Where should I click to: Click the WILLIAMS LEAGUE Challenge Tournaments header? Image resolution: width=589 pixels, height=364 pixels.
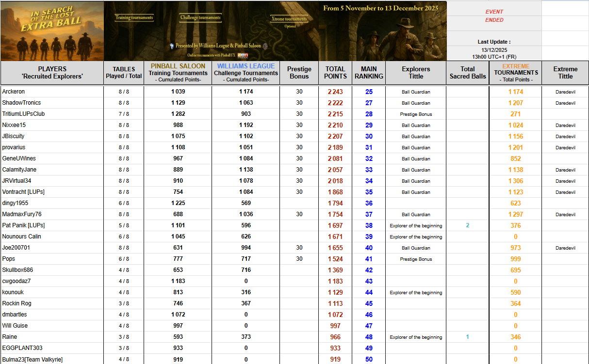tap(245, 73)
